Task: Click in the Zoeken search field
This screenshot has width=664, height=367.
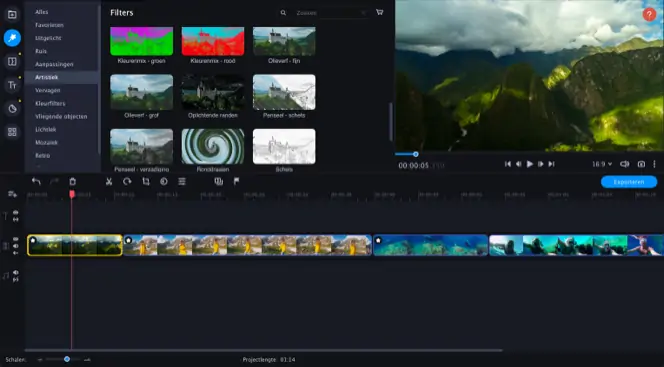Action: click(x=330, y=13)
